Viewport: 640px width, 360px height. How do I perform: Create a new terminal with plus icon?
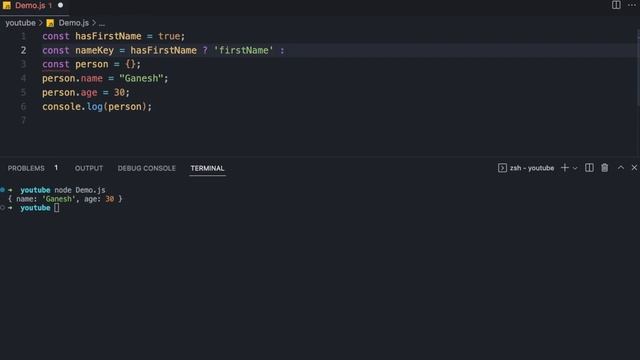(x=565, y=168)
